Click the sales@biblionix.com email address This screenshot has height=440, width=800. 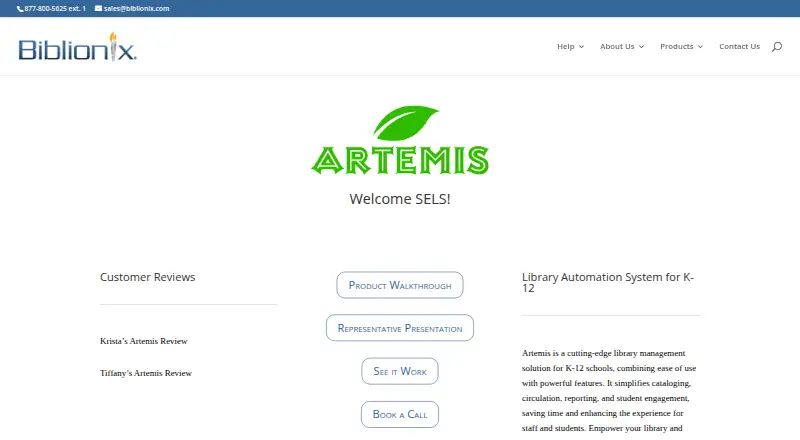pyautogui.click(x=136, y=9)
